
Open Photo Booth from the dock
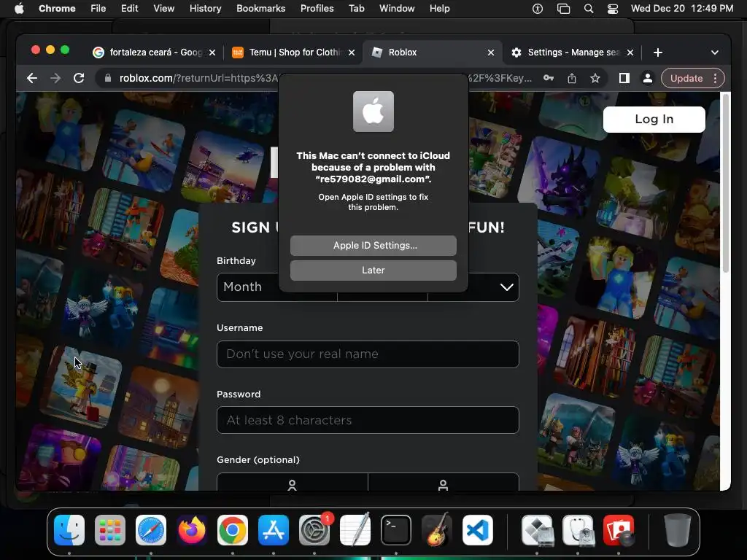point(619,530)
